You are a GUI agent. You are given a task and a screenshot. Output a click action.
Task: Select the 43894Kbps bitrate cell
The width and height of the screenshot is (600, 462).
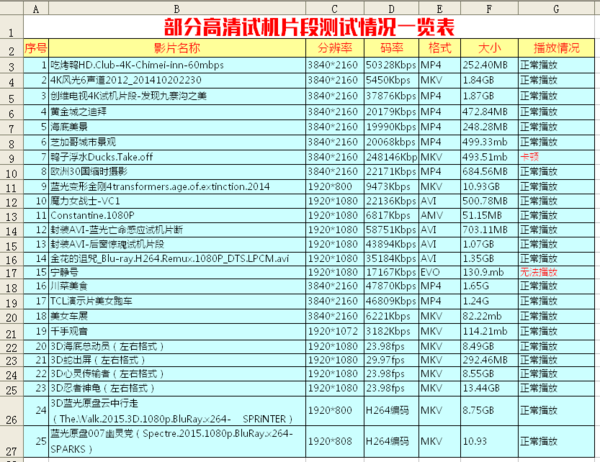(x=391, y=245)
